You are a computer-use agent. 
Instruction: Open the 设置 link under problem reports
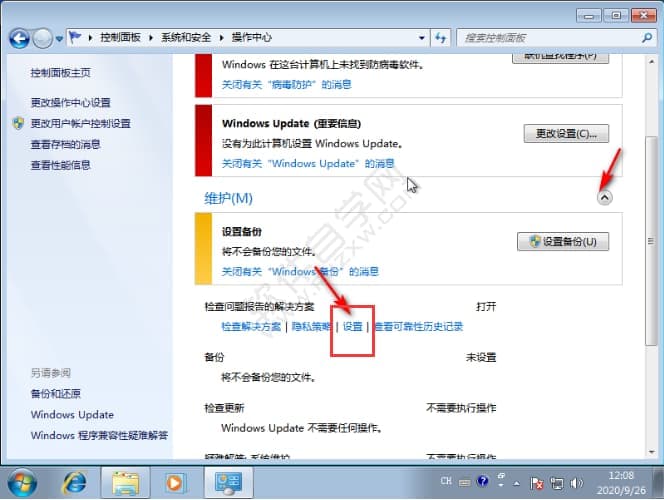pos(352,327)
